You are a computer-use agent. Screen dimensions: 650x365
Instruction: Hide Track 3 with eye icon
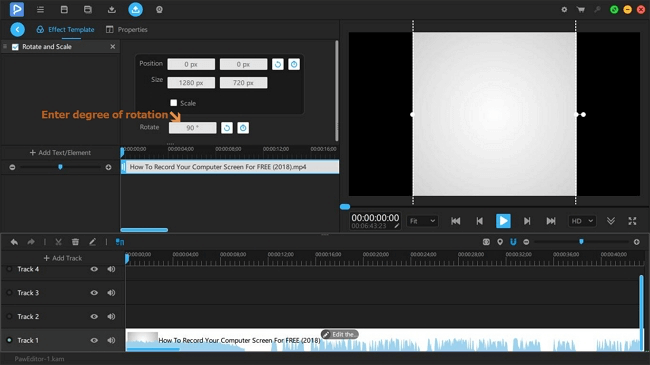pyautogui.click(x=94, y=293)
